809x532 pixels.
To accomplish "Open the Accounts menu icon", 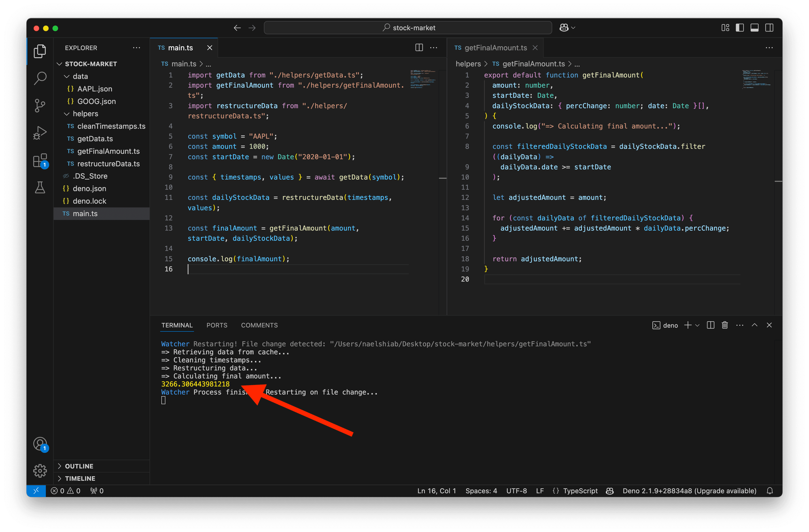I will 40,444.
